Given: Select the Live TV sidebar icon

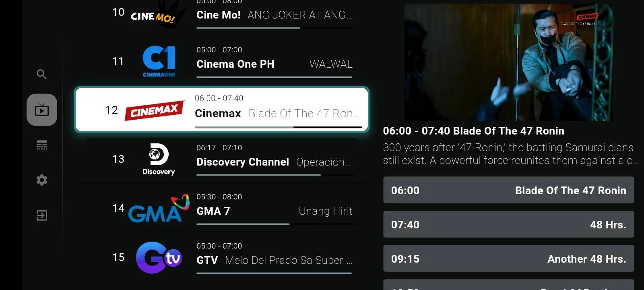Looking at the screenshot, I should 42,110.
